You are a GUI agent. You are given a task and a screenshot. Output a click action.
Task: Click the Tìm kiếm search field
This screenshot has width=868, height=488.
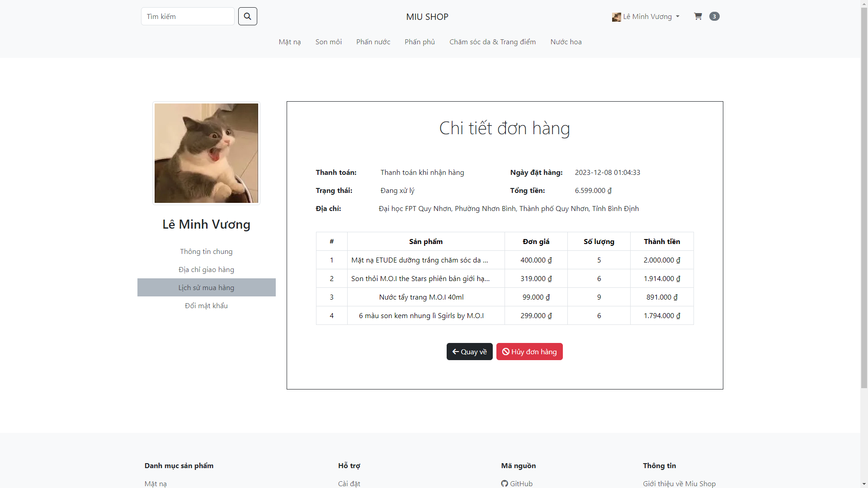pos(188,16)
